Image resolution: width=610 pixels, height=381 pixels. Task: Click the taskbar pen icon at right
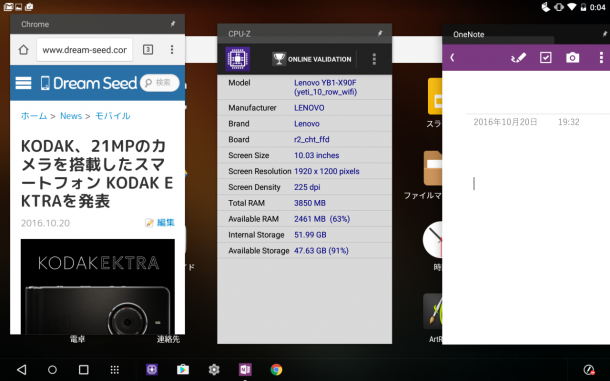[589, 370]
